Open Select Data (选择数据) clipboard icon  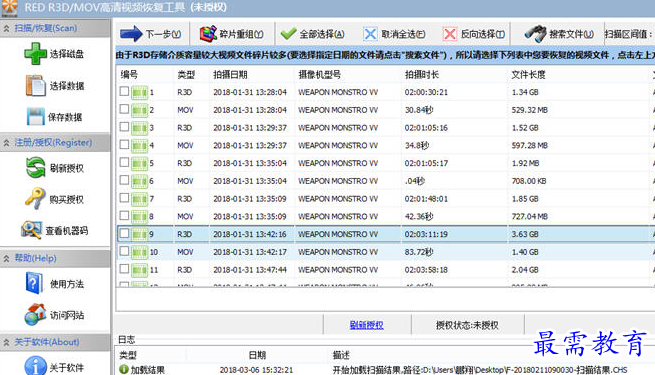click(x=36, y=86)
